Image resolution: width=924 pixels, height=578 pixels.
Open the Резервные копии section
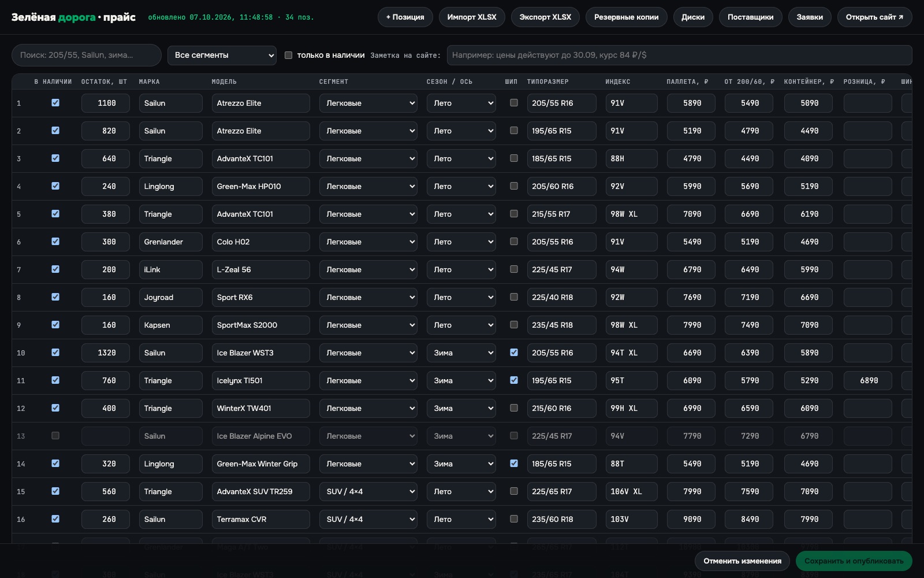pos(626,17)
